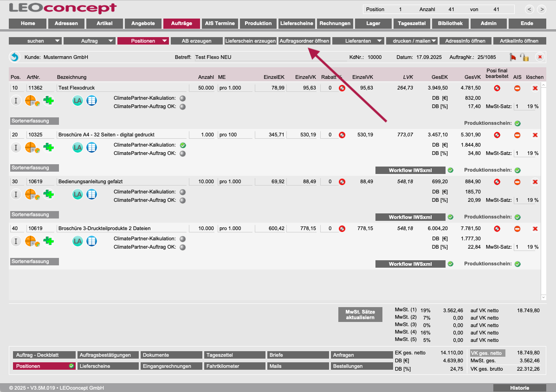Click the blue back arrow beside Kunde
This screenshot has height=392, width=556.
[x=14, y=57]
